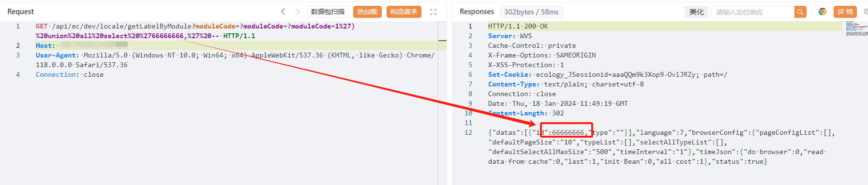Click the Set-Cookie header line in response
Viewport: 868px width, 185px height.
[607, 74]
